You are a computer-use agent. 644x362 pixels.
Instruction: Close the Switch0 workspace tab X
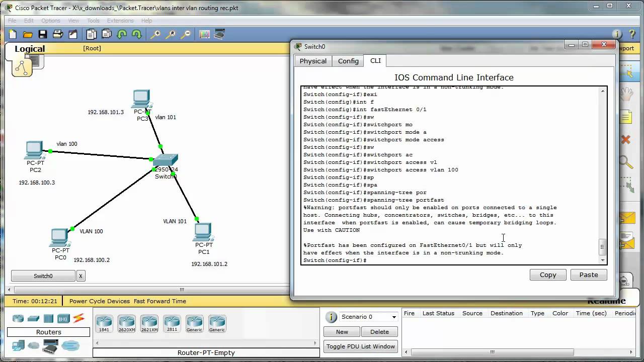coord(80,276)
